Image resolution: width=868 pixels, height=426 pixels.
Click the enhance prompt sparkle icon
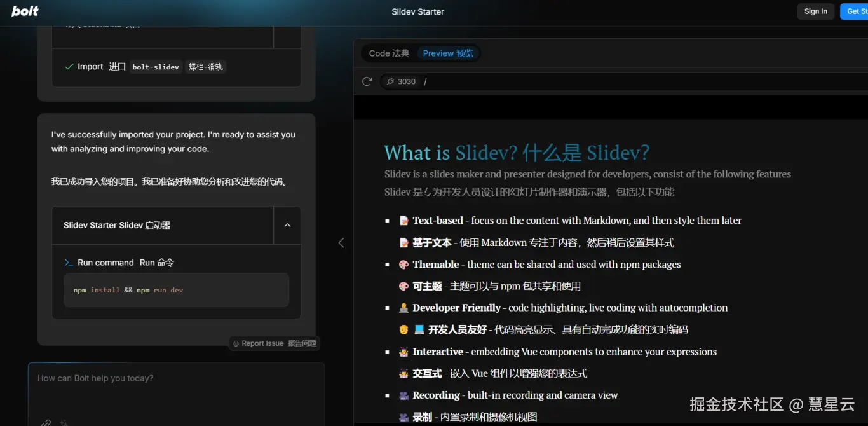click(64, 422)
